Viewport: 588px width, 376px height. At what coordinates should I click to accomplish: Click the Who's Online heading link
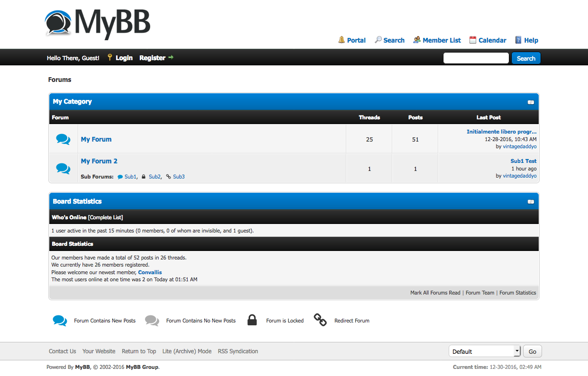(x=69, y=217)
